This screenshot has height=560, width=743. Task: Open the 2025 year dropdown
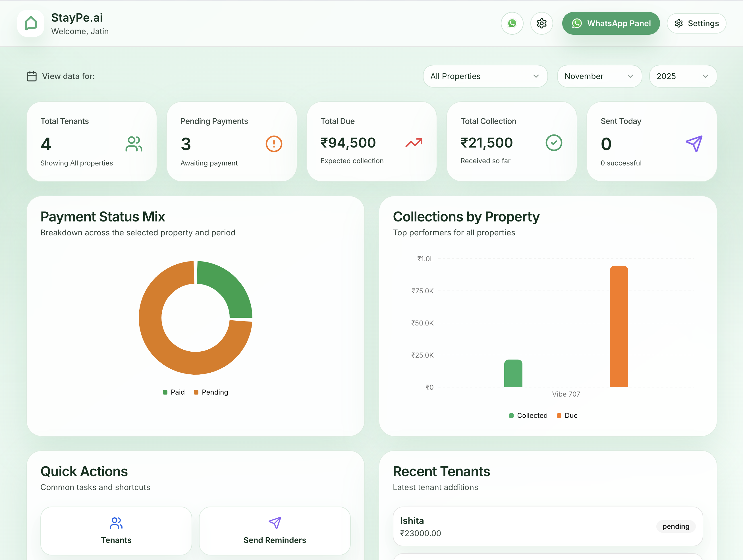point(683,76)
